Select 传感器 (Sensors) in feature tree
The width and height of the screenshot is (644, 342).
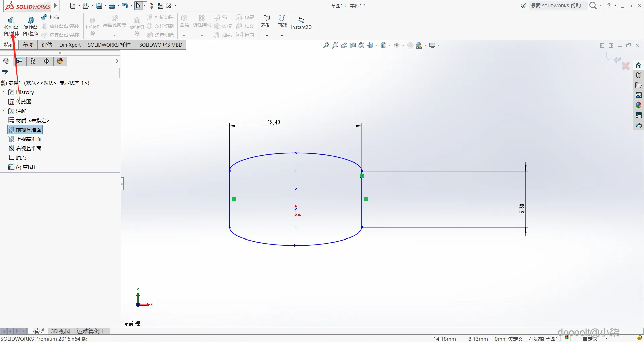coord(20,101)
